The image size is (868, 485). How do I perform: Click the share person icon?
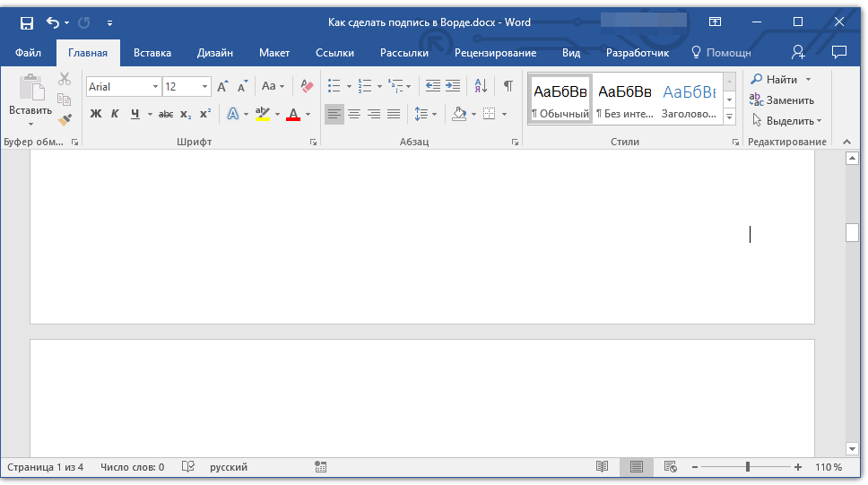(798, 52)
